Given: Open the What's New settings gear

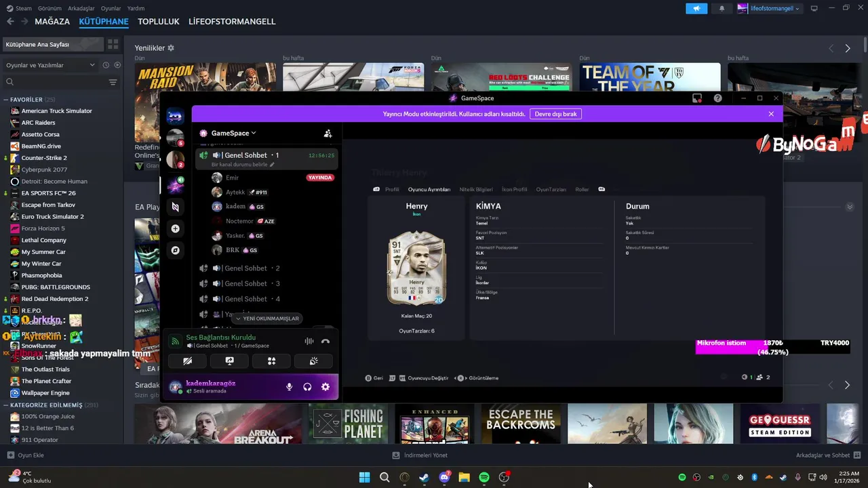Looking at the screenshot, I should 171,48.
